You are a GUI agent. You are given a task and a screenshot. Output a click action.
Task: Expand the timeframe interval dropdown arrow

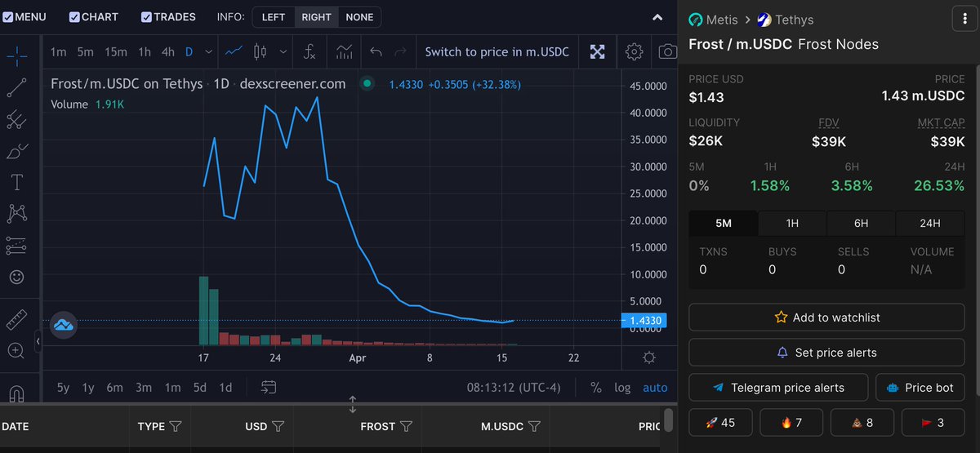coord(208,52)
